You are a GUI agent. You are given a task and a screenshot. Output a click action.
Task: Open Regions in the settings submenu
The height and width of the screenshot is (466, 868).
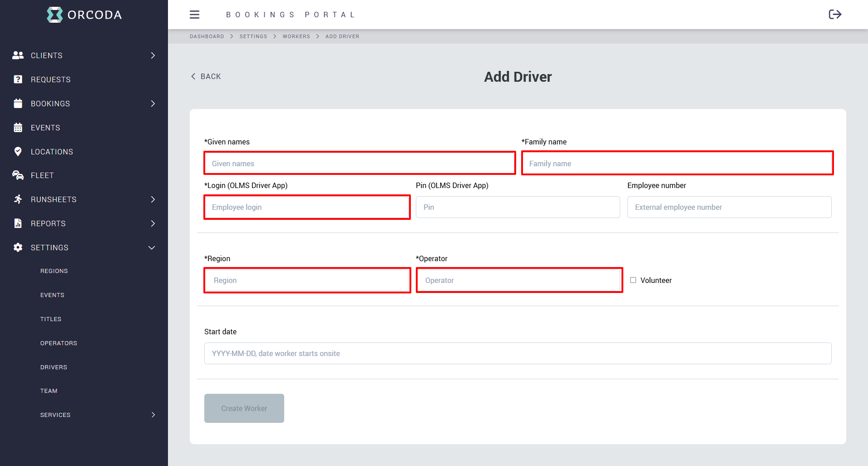click(x=54, y=271)
